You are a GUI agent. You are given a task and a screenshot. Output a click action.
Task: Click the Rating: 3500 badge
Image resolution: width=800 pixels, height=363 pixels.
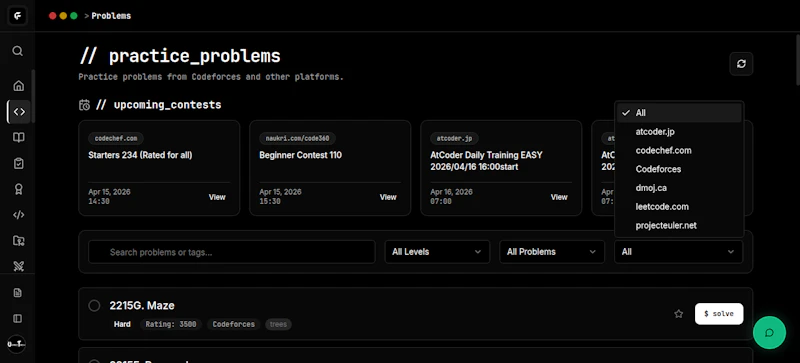click(171, 324)
